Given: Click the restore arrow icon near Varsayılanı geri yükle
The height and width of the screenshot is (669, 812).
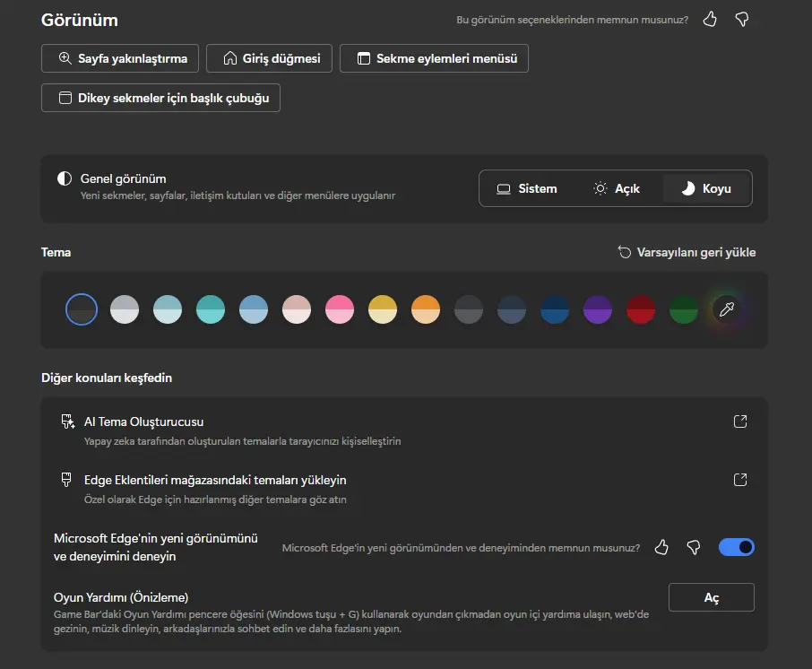Looking at the screenshot, I should 625,252.
